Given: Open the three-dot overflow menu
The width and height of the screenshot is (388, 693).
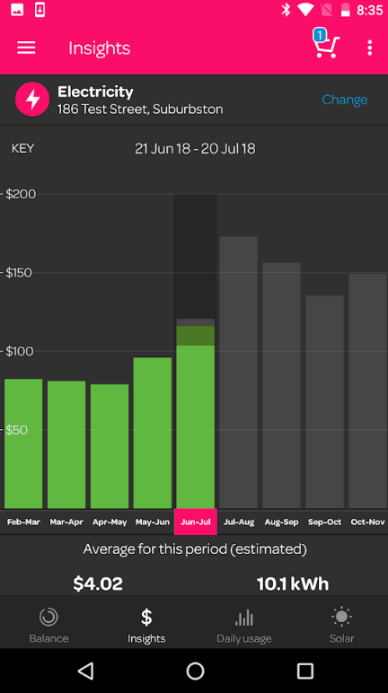Looking at the screenshot, I should point(370,48).
